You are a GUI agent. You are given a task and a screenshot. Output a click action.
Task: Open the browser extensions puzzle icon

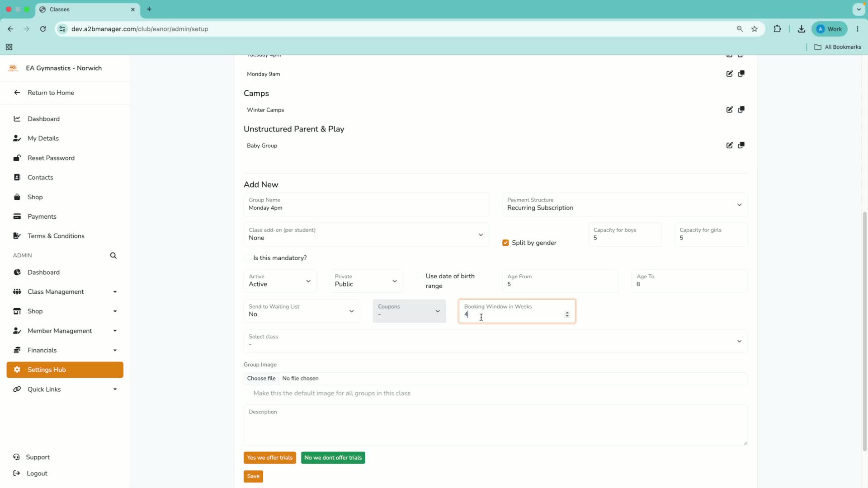click(777, 29)
